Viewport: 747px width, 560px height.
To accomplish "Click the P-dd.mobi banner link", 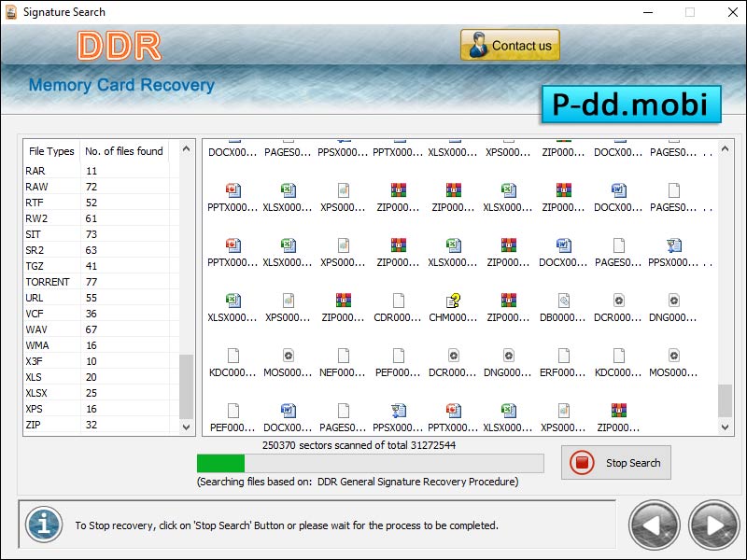I will (x=631, y=105).
